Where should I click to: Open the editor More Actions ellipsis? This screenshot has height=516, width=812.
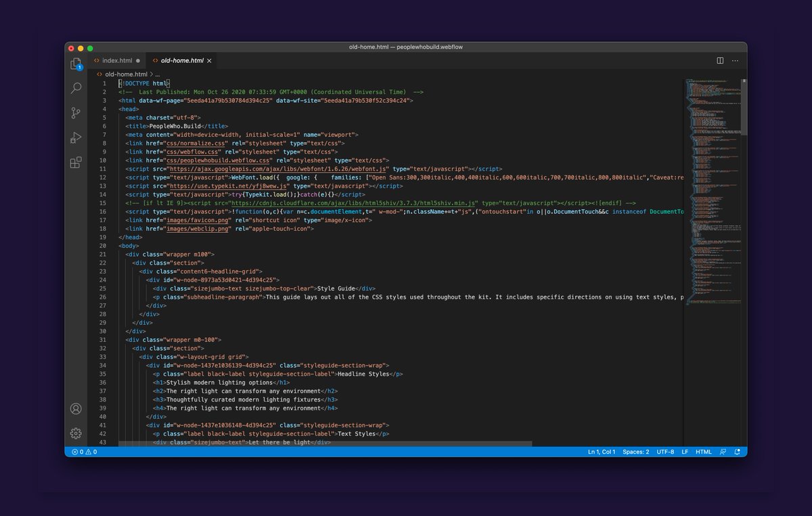click(736, 60)
